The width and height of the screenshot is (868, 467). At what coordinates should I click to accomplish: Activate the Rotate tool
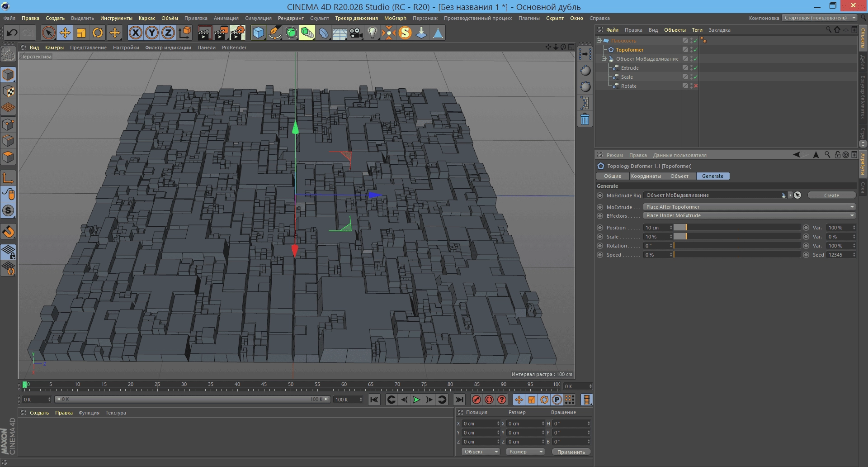pyautogui.click(x=98, y=33)
